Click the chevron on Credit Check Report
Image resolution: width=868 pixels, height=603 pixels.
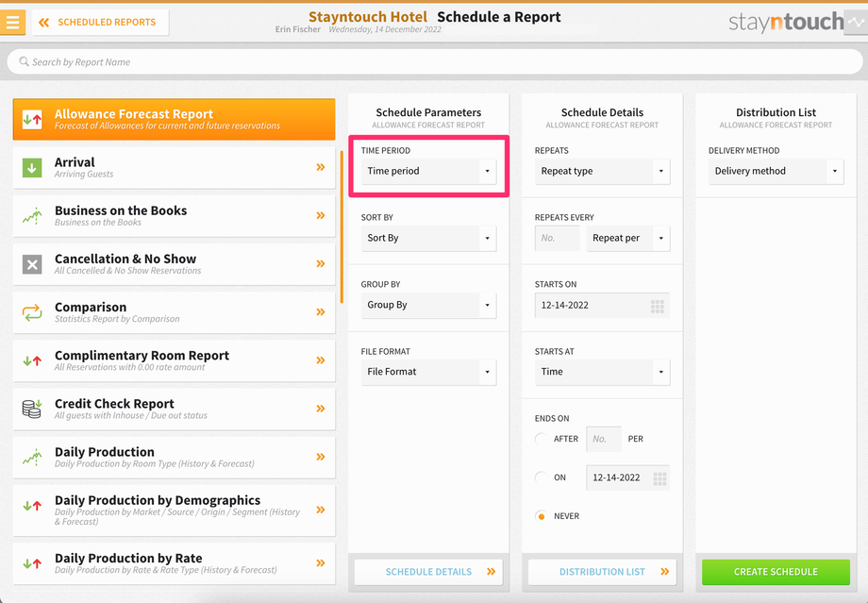321,409
